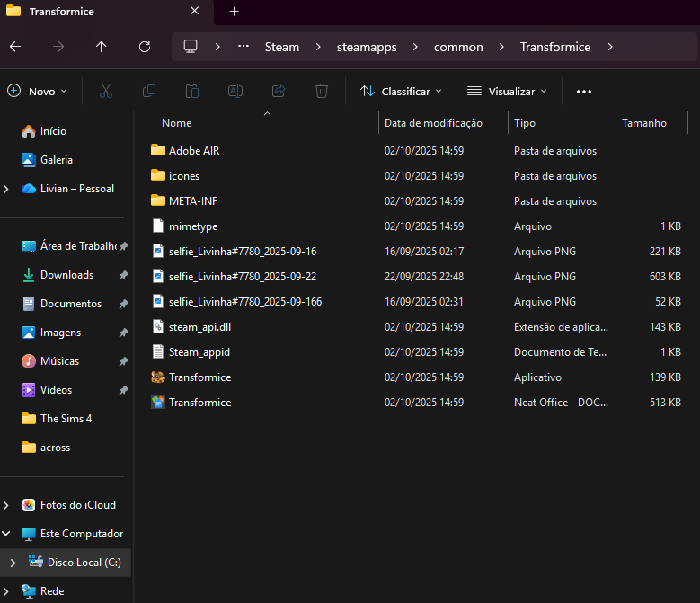Select the META-INF folder icon
This screenshot has width=700, height=603.
(158, 200)
